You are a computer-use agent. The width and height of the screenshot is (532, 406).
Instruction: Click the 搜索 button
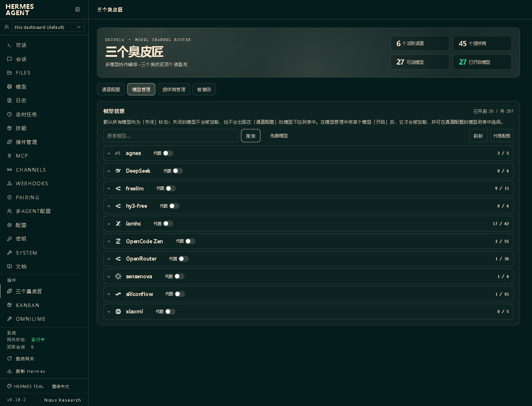click(251, 136)
